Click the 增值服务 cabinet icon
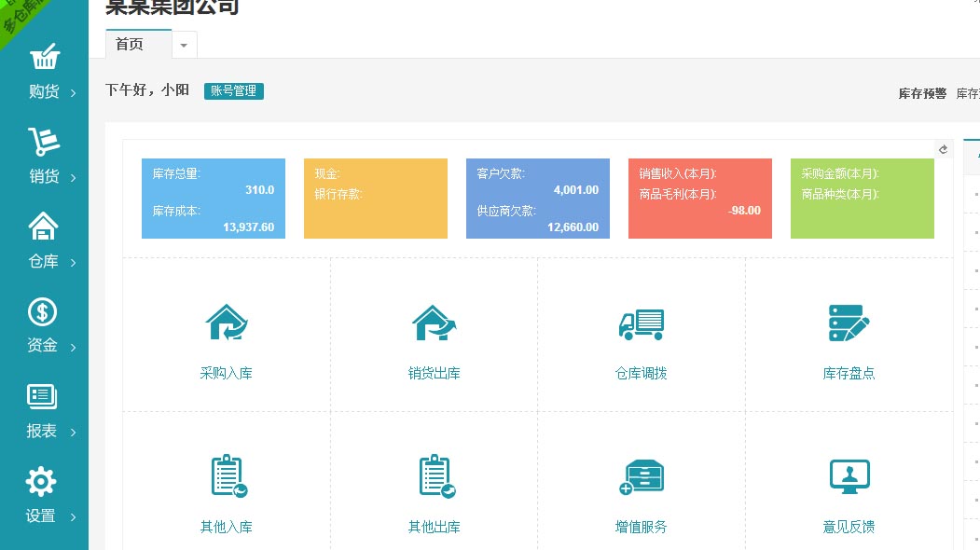This screenshot has height=550, width=980. point(642,477)
